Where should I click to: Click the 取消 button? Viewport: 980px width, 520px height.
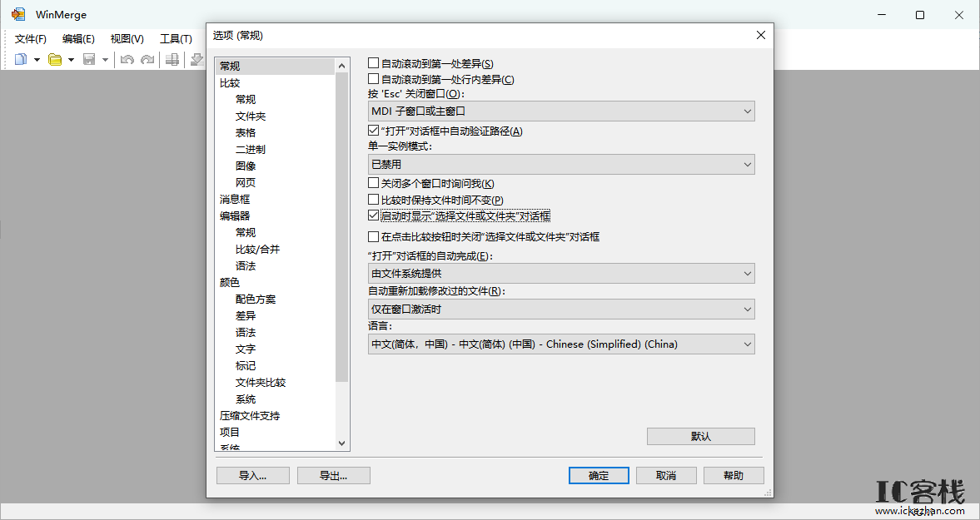click(666, 476)
